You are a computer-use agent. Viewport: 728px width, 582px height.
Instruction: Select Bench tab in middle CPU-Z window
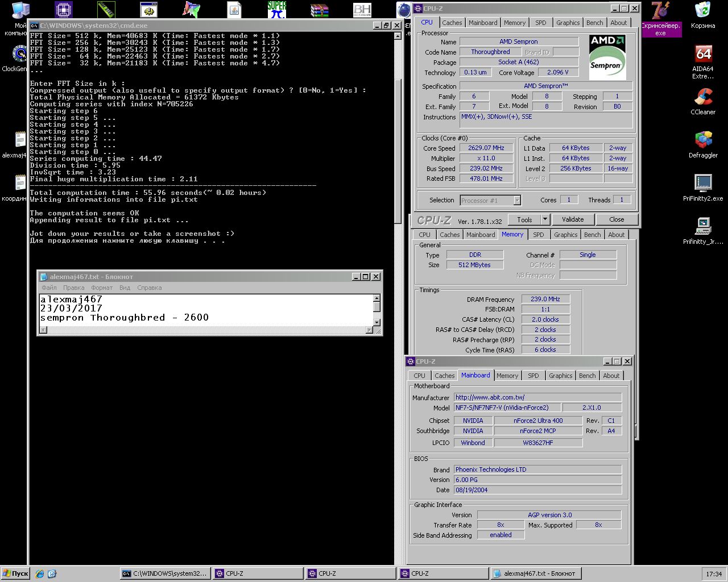click(592, 235)
